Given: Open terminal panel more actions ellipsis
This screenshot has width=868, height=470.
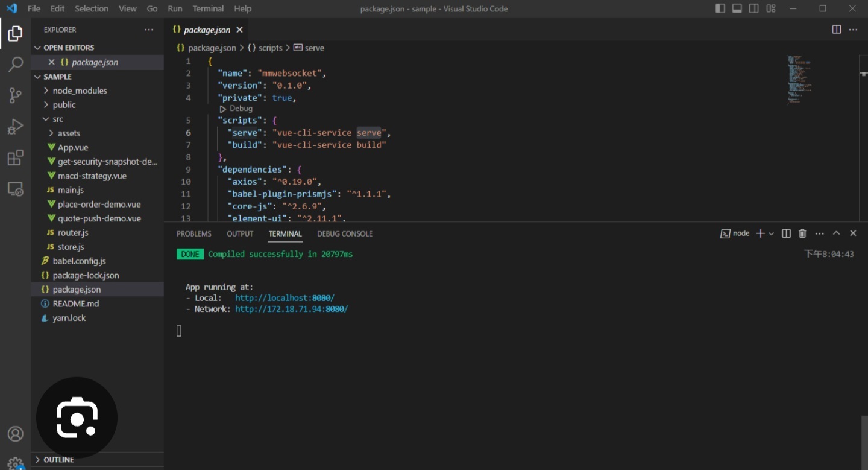Looking at the screenshot, I should click(819, 233).
